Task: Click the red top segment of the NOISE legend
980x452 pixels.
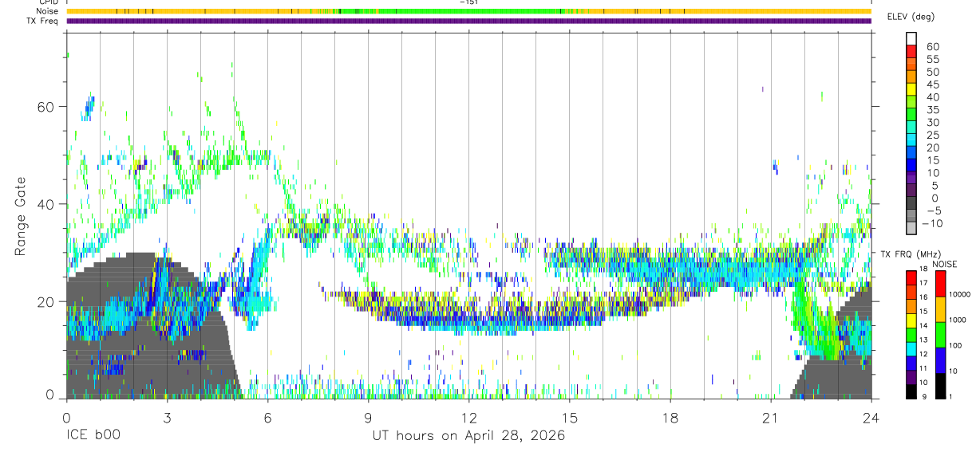Action: pyautogui.click(x=939, y=283)
